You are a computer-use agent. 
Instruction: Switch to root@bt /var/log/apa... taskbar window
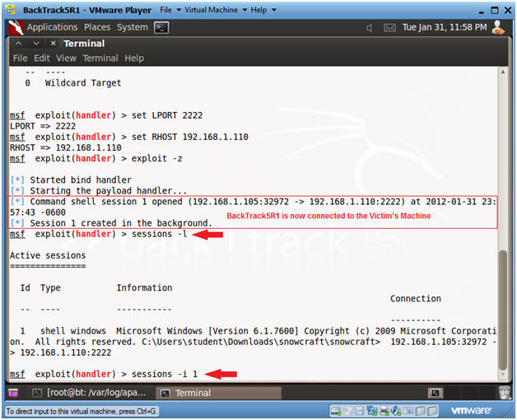[90, 393]
